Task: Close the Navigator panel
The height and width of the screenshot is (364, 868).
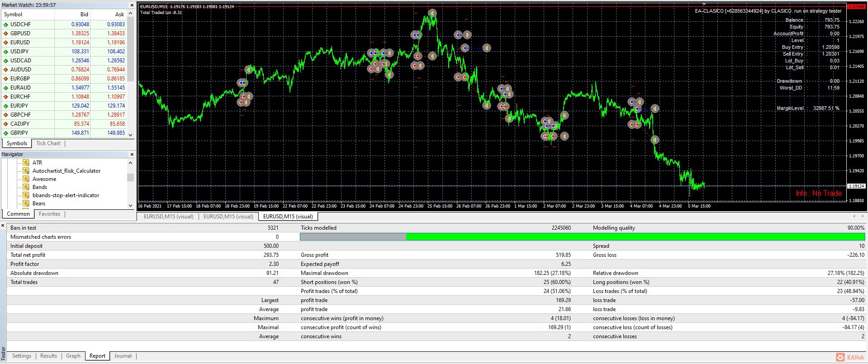Action: pos(132,155)
